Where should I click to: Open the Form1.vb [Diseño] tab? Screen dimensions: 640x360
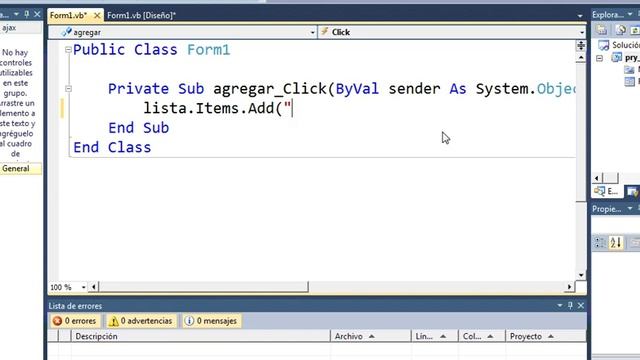141,16
